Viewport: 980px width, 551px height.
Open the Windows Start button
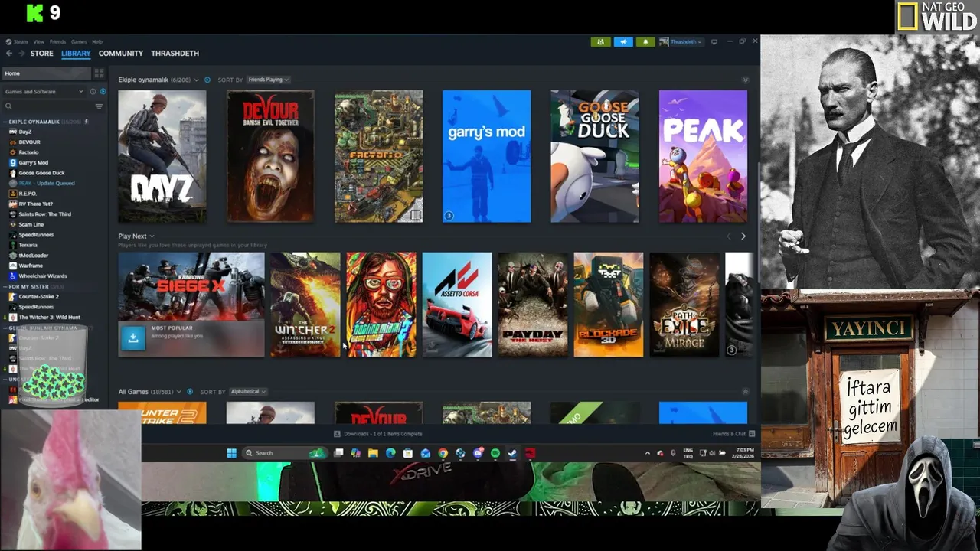point(231,453)
